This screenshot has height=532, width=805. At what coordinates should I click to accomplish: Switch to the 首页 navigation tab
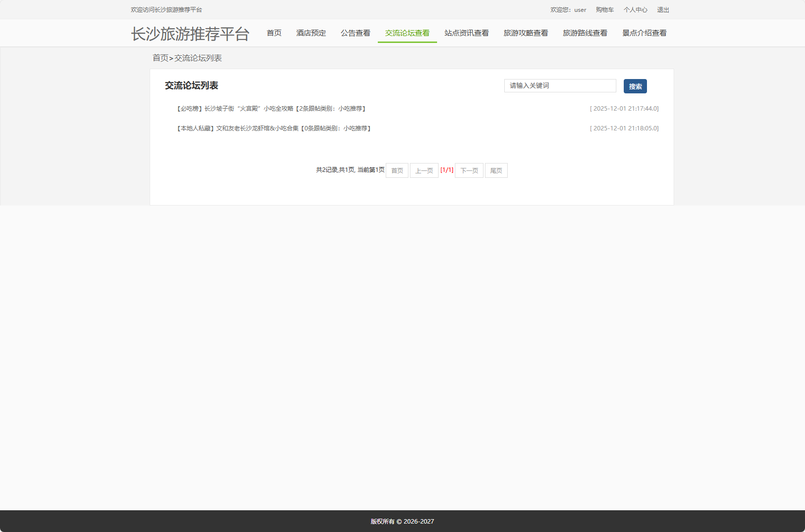pyautogui.click(x=274, y=33)
